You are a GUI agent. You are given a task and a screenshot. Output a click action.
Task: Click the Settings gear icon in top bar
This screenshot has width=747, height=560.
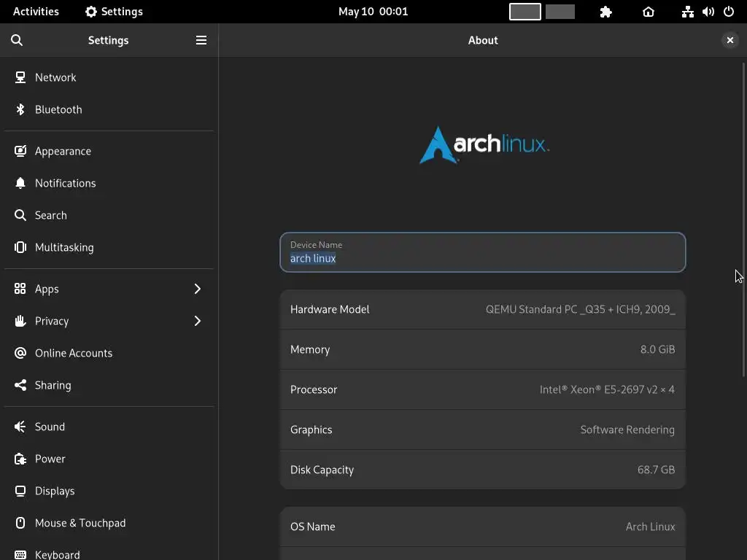click(90, 12)
